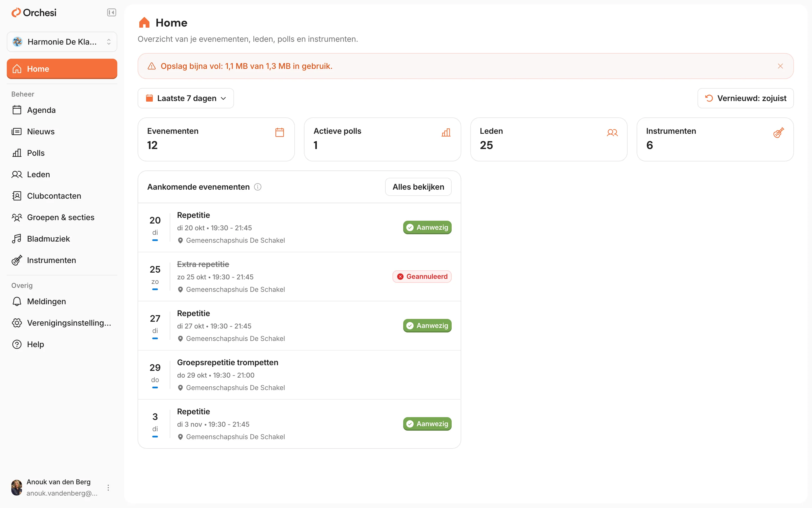
Task: Toggle Aanwezig status for 20 okt Repetitie
Action: tap(427, 227)
